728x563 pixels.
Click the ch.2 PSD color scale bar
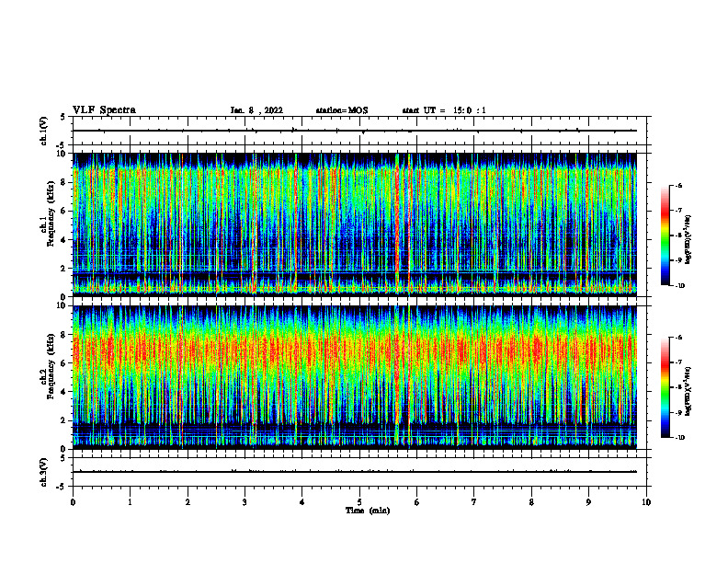(x=665, y=387)
